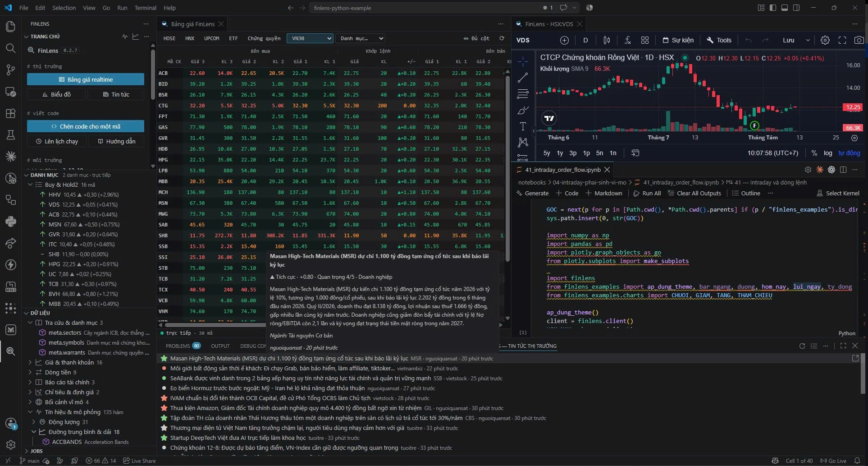This screenshot has width=868, height=466.
Task: Open the Lưu save dropdown arrow
Action: click(x=808, y=40)
